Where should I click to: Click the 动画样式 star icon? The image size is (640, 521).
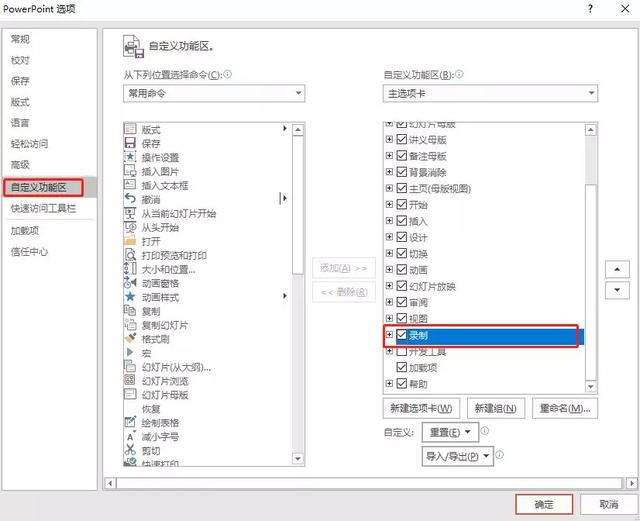[x=130, y=296]
